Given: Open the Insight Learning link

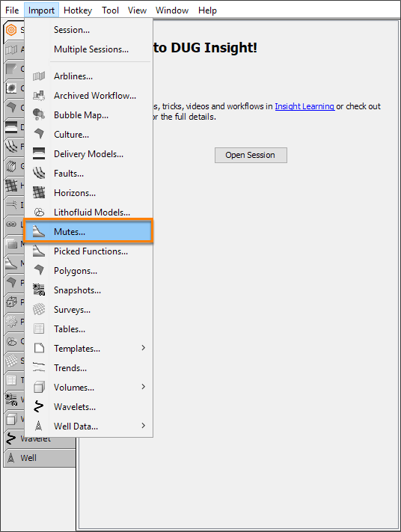Looking at the screenshot, I should 304,106.
